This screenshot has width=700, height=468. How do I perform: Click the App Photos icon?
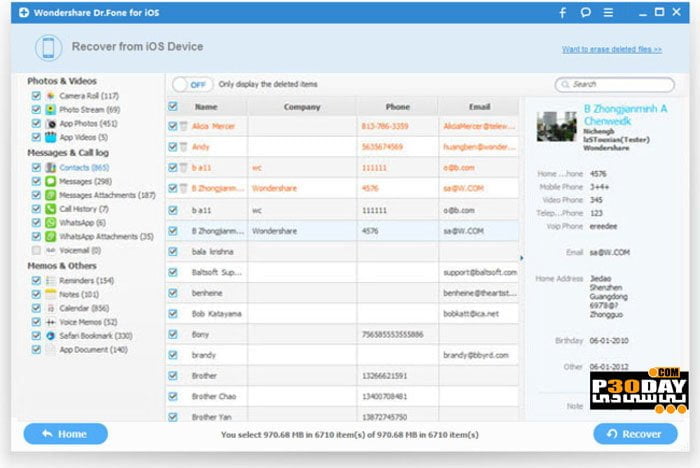coord(51,123)
